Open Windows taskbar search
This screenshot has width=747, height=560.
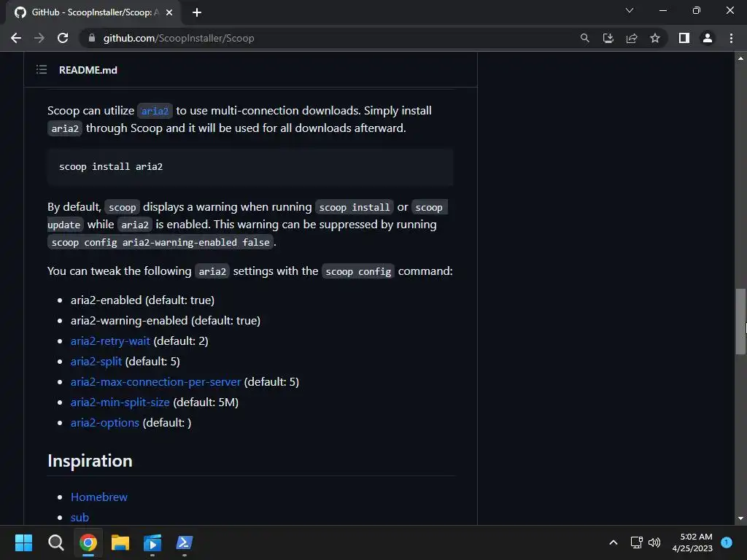pyautogui.click(x=55, y=542)
